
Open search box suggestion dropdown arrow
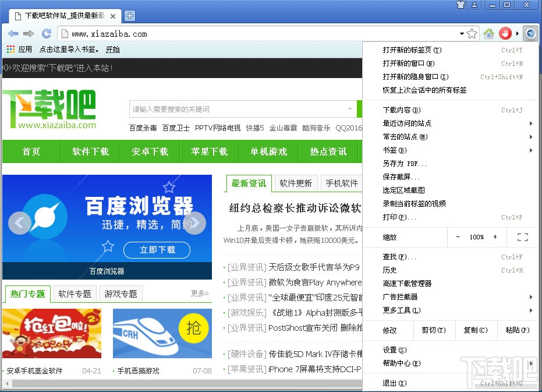350,109
